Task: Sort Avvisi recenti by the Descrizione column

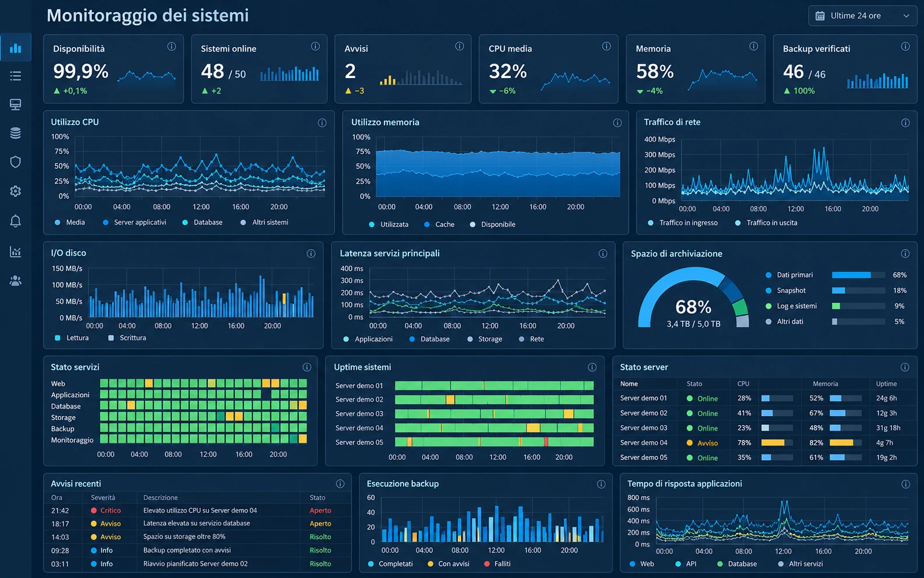Action: pos(161,498)
